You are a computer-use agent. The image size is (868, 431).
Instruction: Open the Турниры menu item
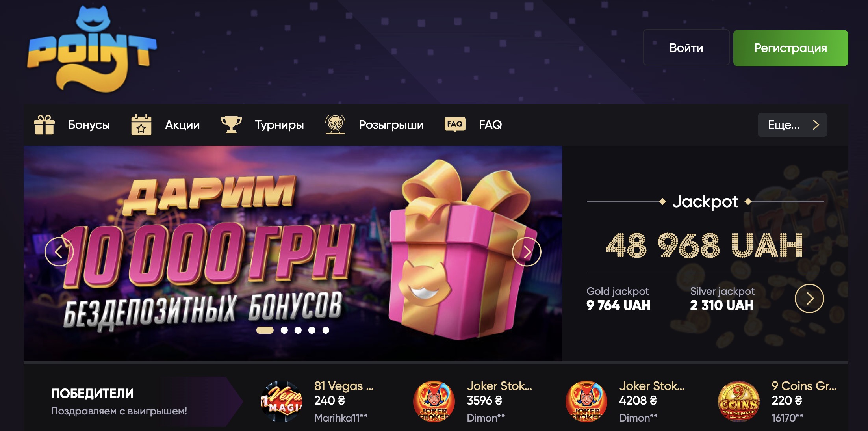pyautogui.click(x=279, y=125)
